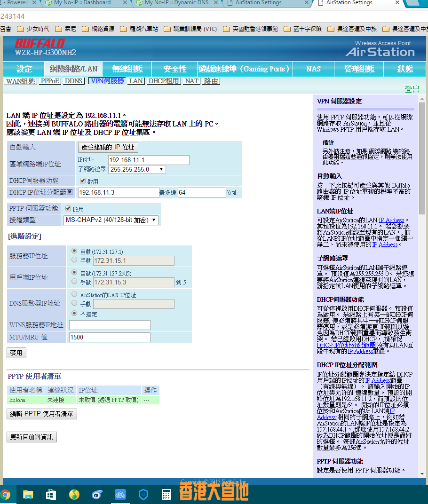428x504 pixels.
Task: Open the WAN組態 sub-tab
Action: pos(21,81)
